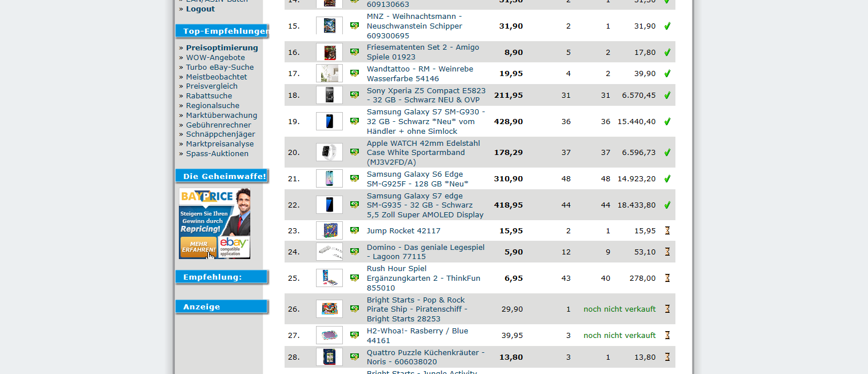Click the green money icon beside Bright Starts Pirate Ship
This screenshot has height=374, width=868.
coord(354,309)
